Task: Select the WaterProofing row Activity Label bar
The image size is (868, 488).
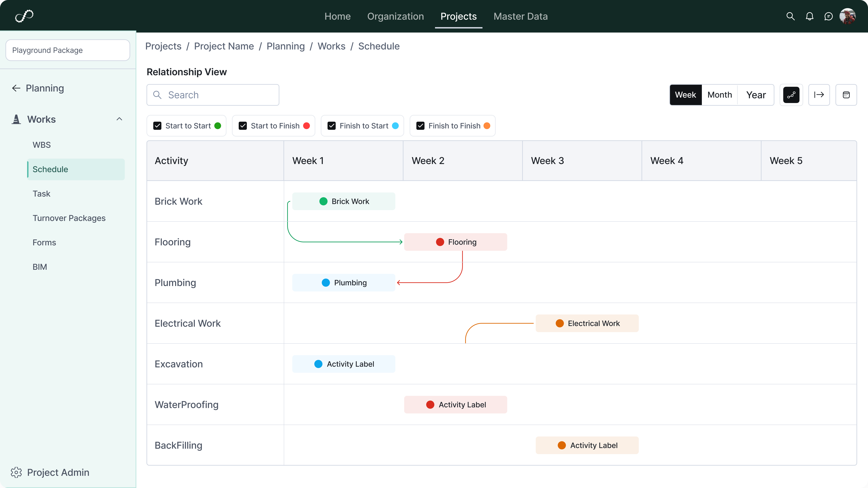Action: pyautogui.click(x=456, y=404)
